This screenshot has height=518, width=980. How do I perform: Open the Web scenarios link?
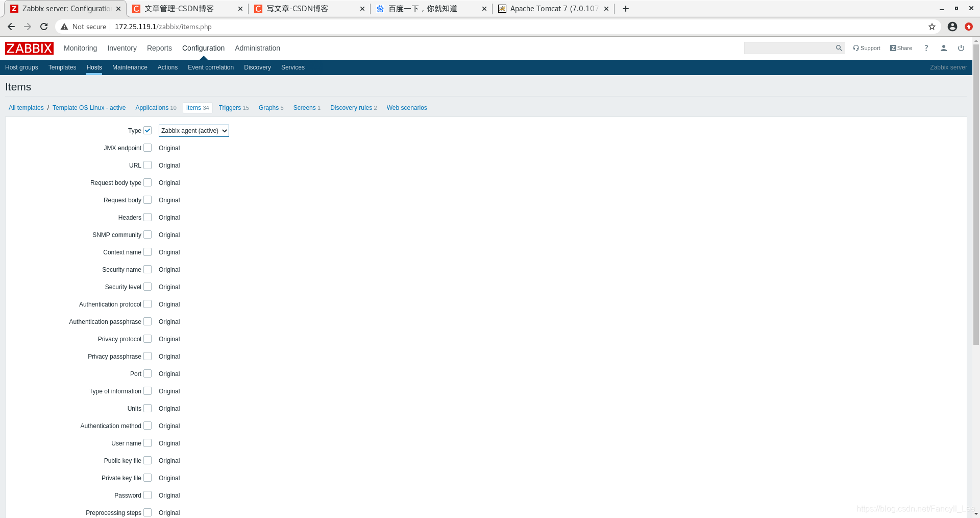(407, 108)
